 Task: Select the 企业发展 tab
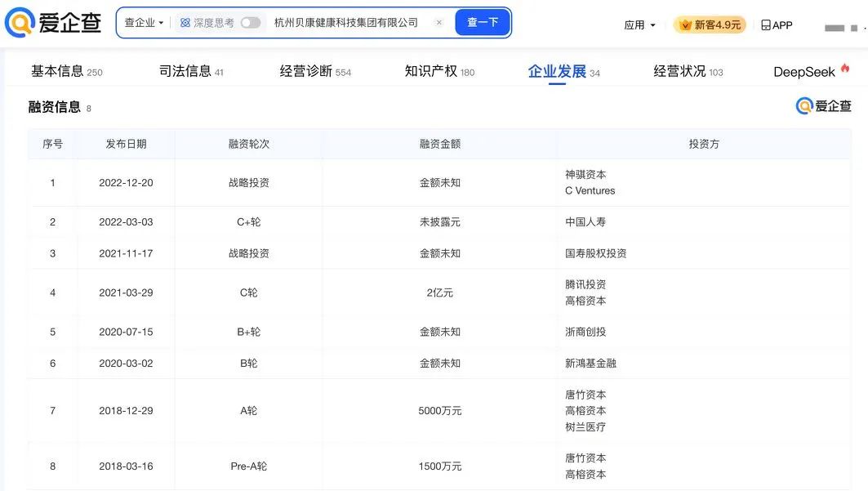[563, 71]
